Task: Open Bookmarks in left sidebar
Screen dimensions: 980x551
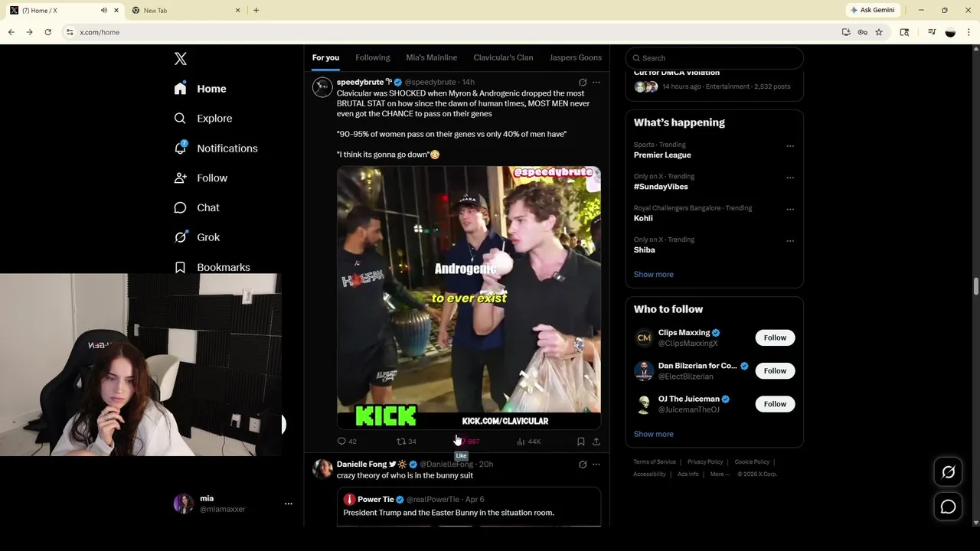Action: coord(212,267)
